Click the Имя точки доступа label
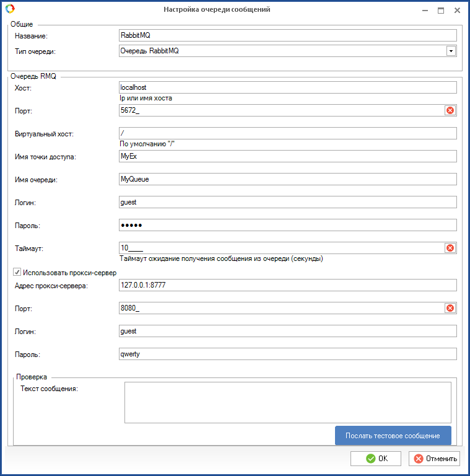This screenshot has width=470, height=476. (x=45, y=157)
